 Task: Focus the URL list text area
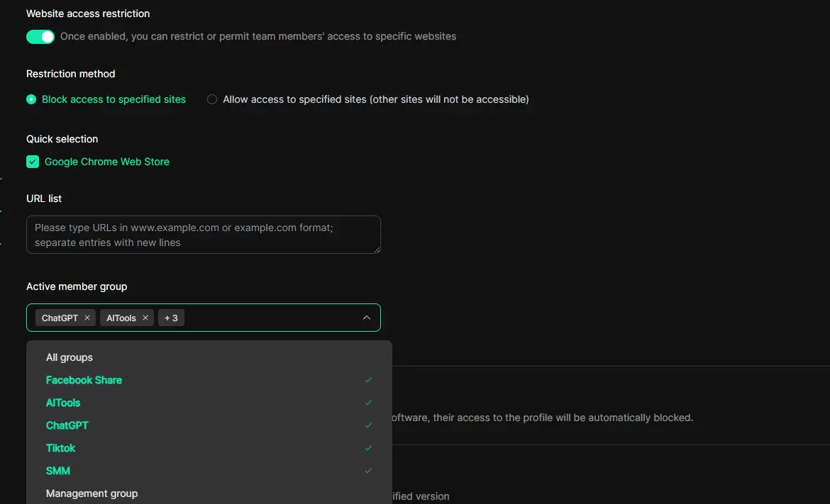[x=204, y=235]
